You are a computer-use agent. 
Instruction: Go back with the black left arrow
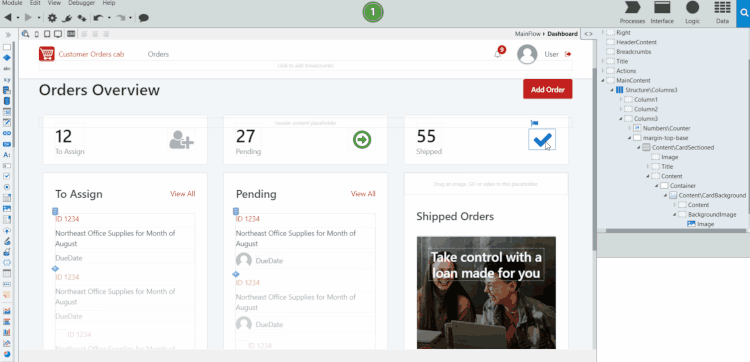(x=8, y=18)
